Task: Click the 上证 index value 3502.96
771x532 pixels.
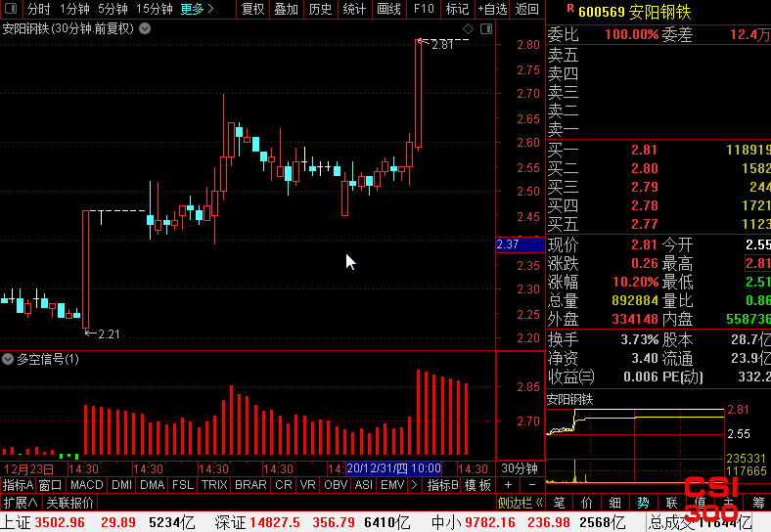Action: (60, 522)
